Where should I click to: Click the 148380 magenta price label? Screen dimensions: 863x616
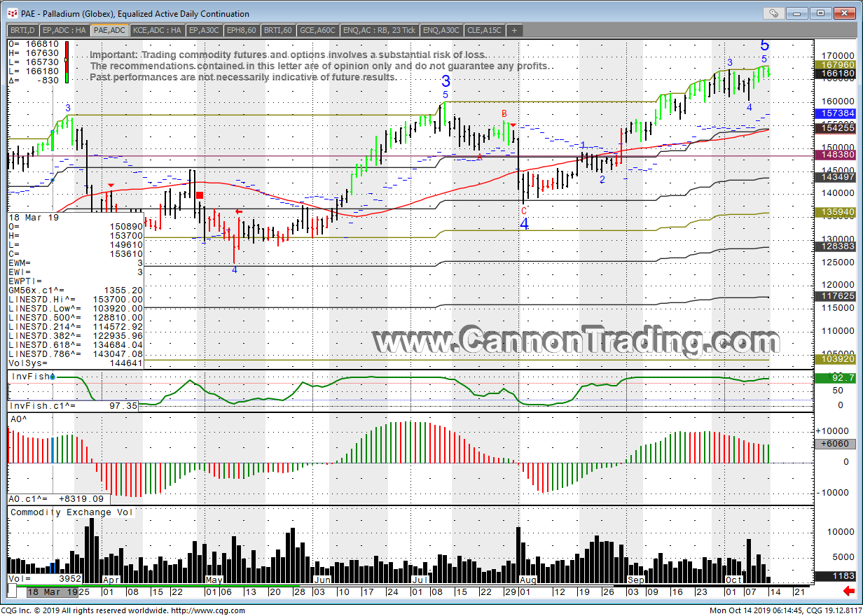836,154
